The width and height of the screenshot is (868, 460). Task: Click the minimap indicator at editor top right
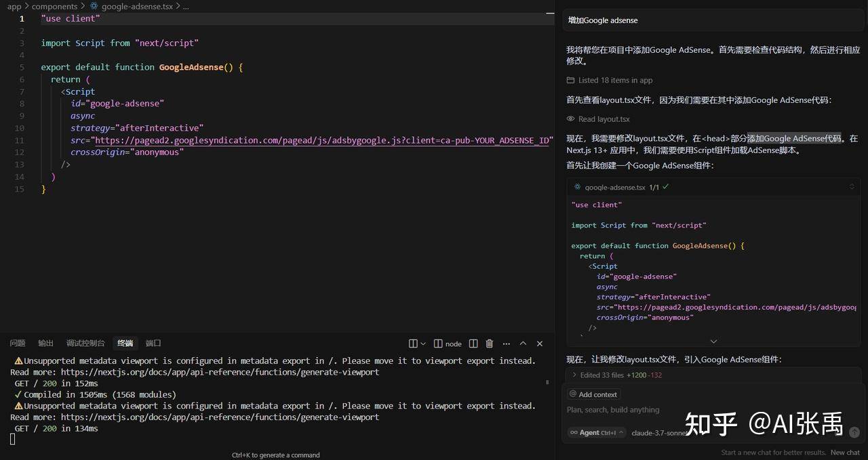coord(551,12)
